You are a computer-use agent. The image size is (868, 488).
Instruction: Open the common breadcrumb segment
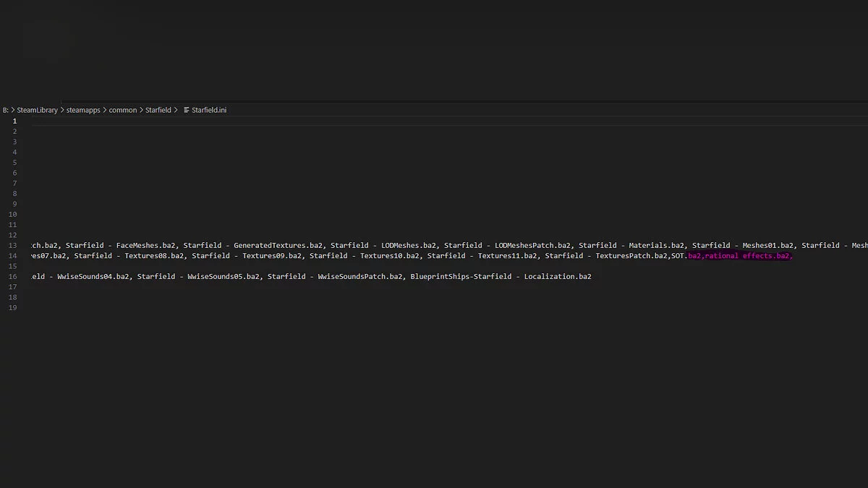tap(123, 110)
